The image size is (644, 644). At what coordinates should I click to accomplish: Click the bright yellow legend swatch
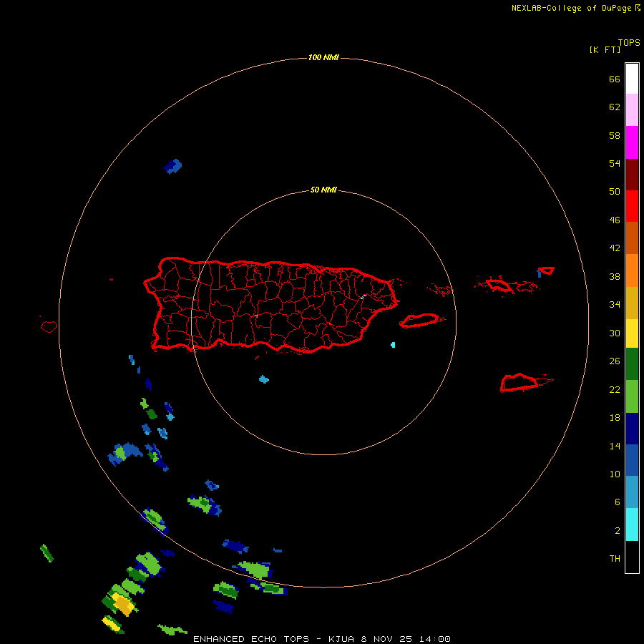coord(632,333)
